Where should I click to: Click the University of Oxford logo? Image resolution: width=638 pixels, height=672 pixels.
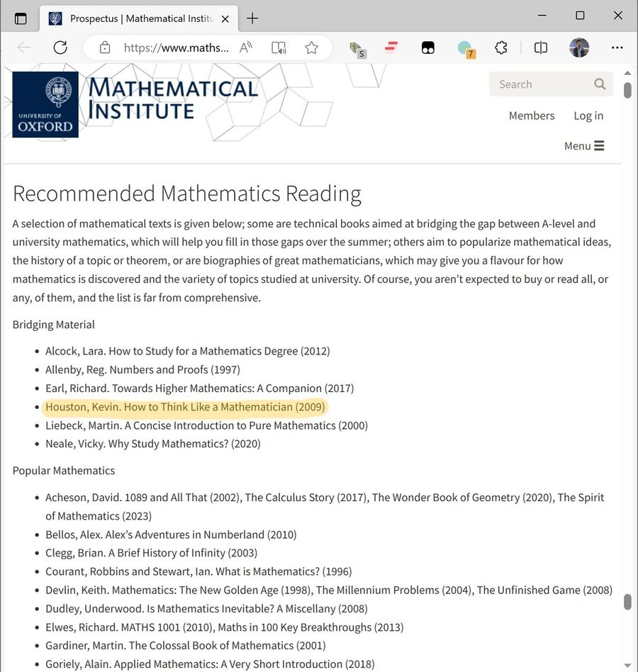pyautogui.click(x=45, y=104)
